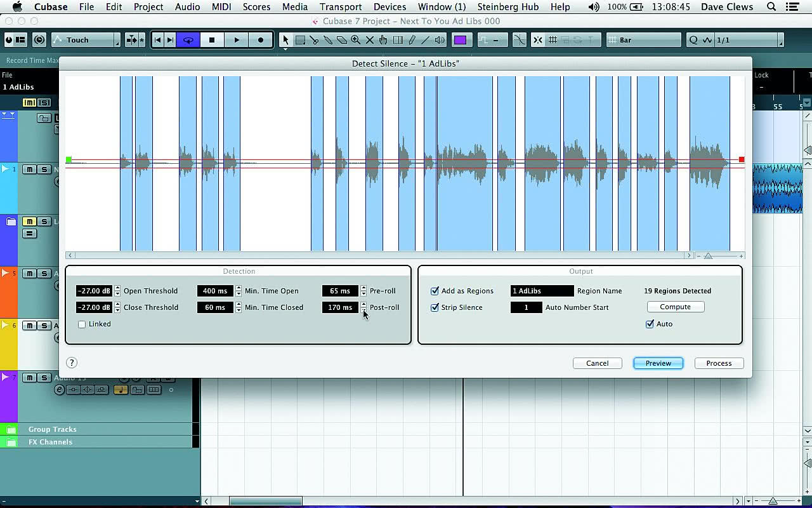The image size is (812, 508).
Task: Click the Preview button
Action: click(x=658, y=363)
